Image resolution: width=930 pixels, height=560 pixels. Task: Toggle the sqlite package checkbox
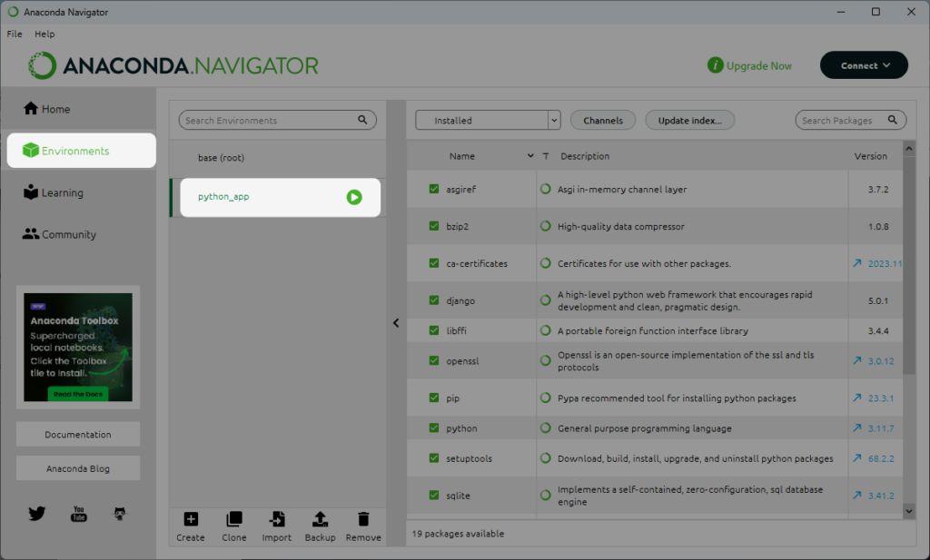[x=434, y=495]
